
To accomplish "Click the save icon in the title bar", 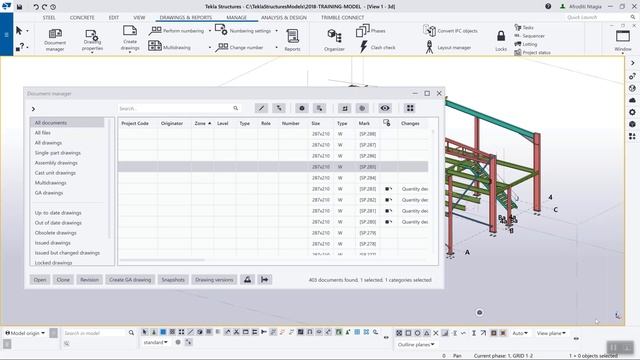I will (x=19, y=7).
